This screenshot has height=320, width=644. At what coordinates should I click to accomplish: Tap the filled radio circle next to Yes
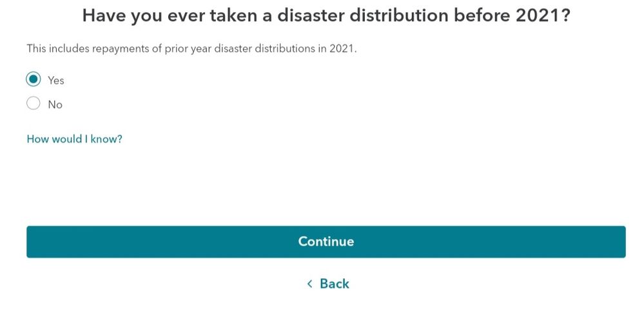click(34, 79)
